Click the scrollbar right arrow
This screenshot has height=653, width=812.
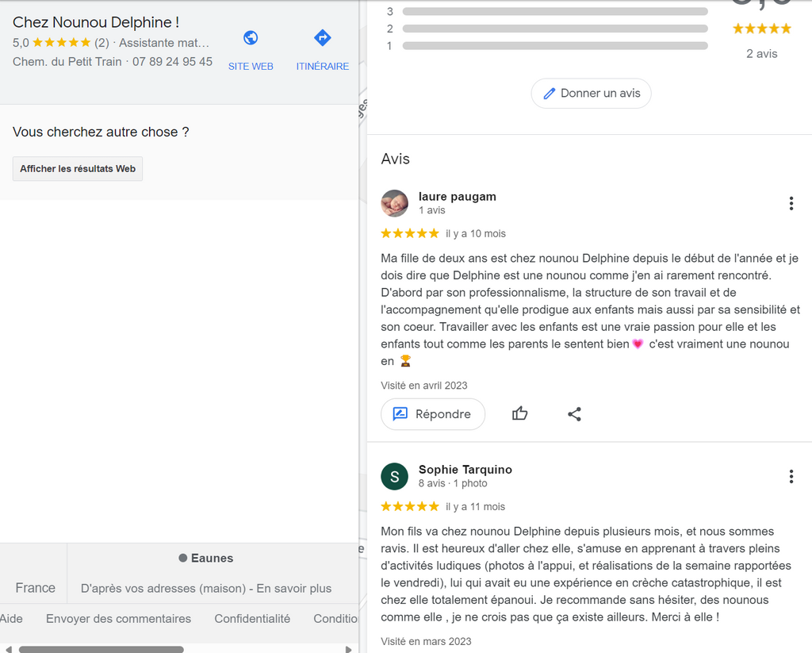349,649
